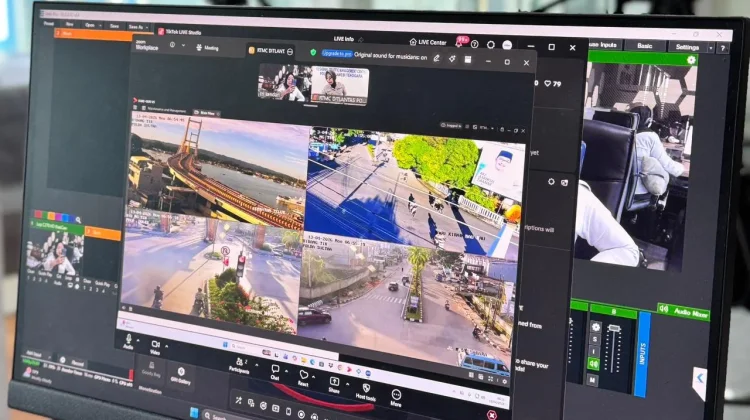Select the Meeting tab in Zoom Workplace
This screenshot has height=420, width=750.
(x=208, y=48)
